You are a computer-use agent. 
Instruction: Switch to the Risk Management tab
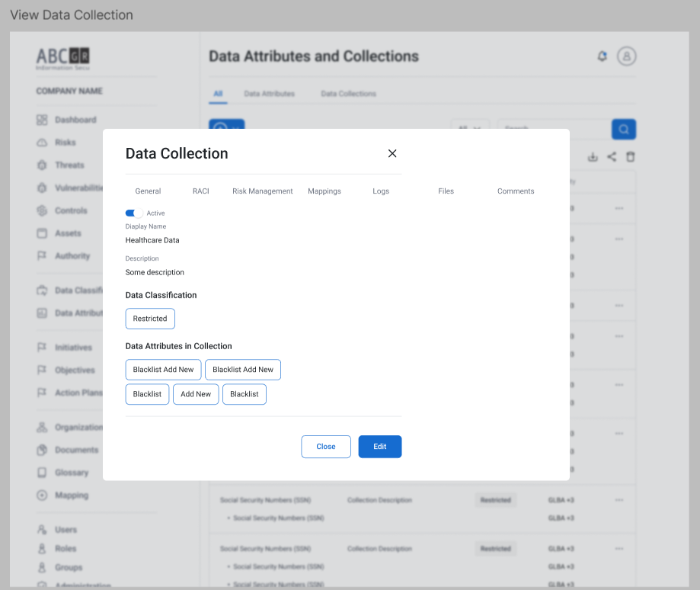[262, 191]
